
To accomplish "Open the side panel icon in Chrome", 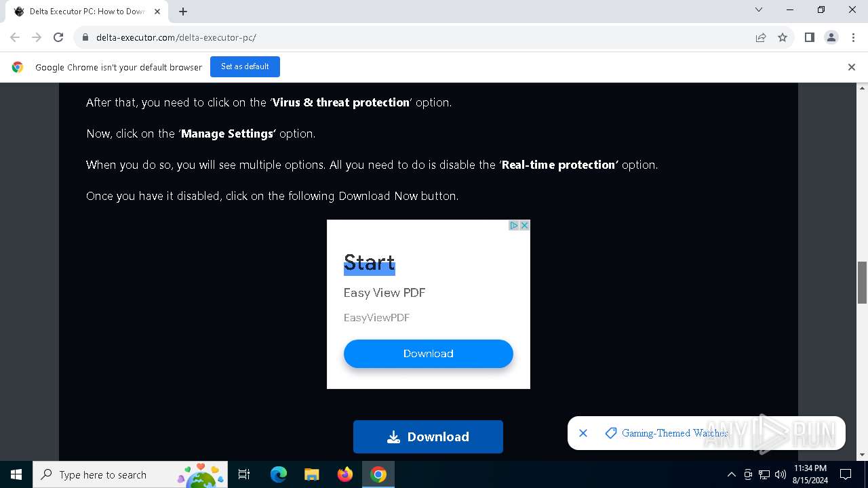I will [809, 37].
